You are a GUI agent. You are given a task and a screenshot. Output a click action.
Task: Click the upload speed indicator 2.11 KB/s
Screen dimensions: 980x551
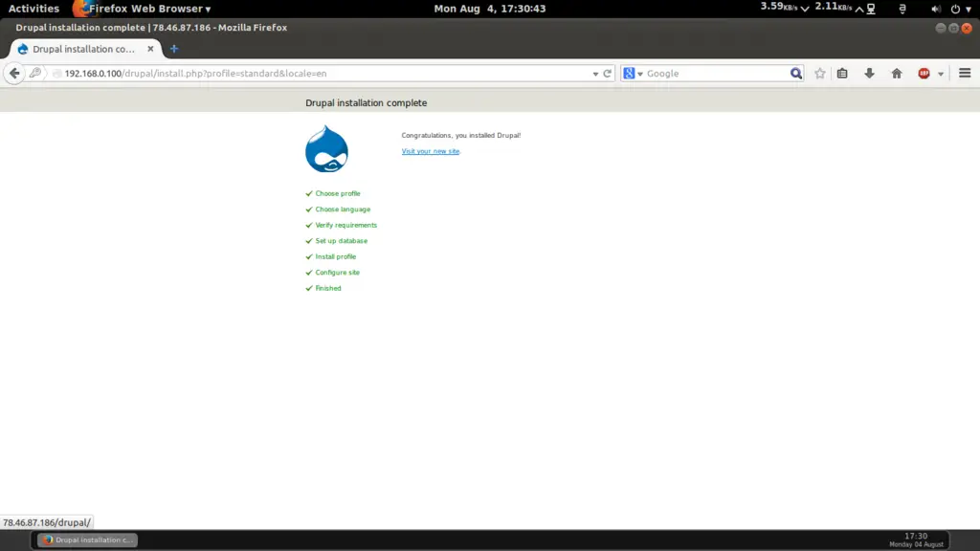pyautogui.click(x=838, y=7)
